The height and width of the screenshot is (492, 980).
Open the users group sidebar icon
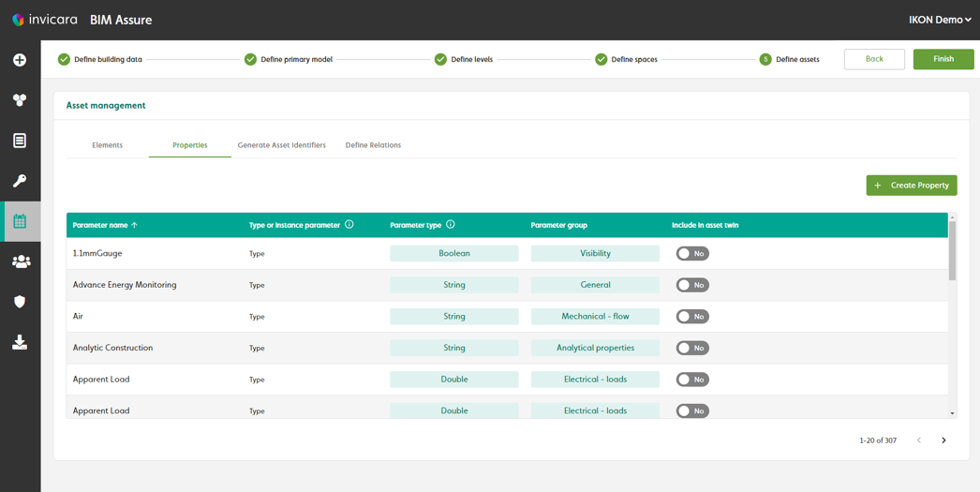point(20,261)
